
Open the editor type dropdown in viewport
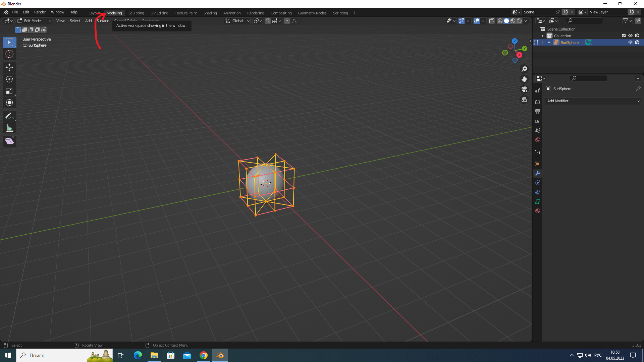(x=9, y=21)
